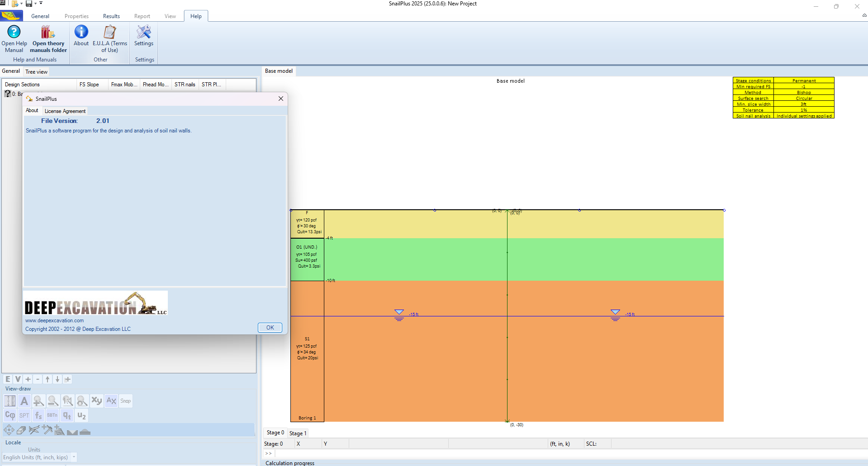868x466 pixels.
Task: Click the add pickaxe excavation tool
Action: point(47,430)
